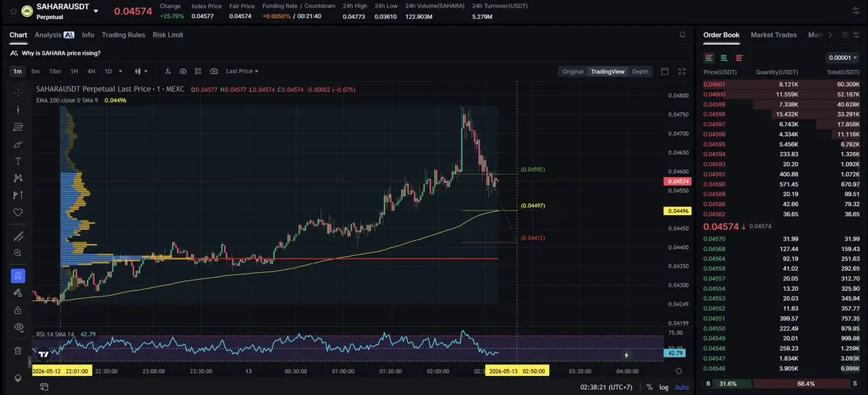
Task: Switch chart to TradingView mode
Action: pyautogui.click(x=608, y=72)
